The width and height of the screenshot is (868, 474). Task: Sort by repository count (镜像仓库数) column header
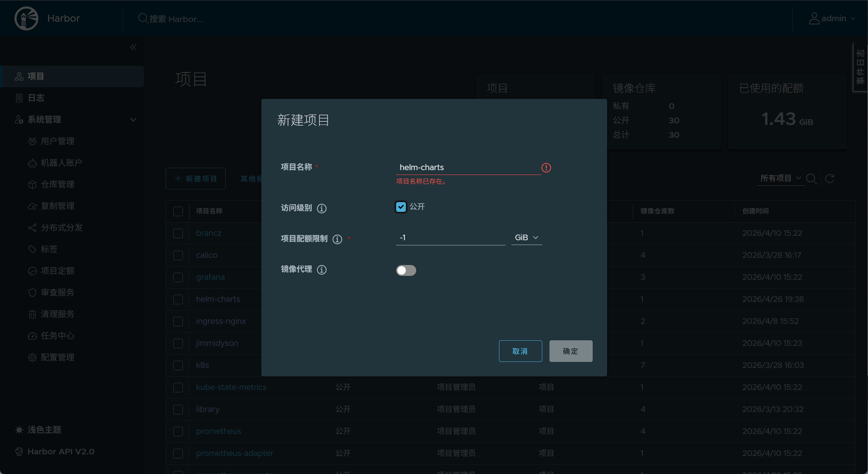658,211
